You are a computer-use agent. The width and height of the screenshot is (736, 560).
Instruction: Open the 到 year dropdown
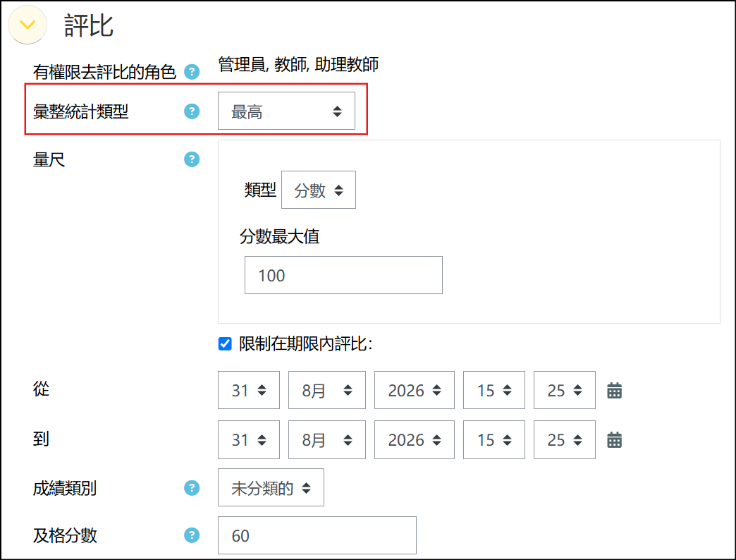coord(414,440)
